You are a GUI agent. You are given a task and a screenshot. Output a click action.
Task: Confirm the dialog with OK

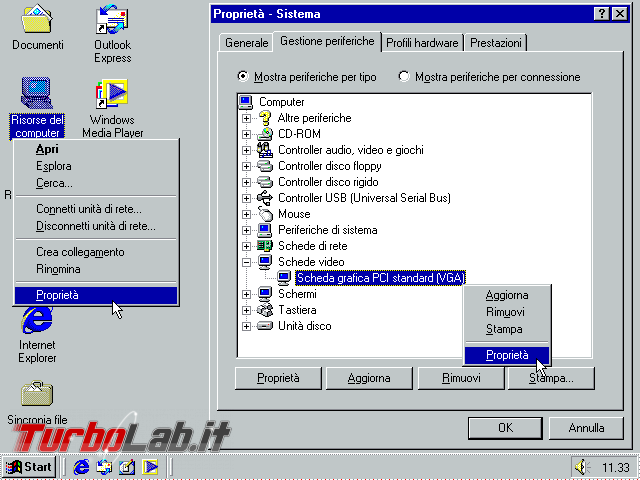[505, 428]
